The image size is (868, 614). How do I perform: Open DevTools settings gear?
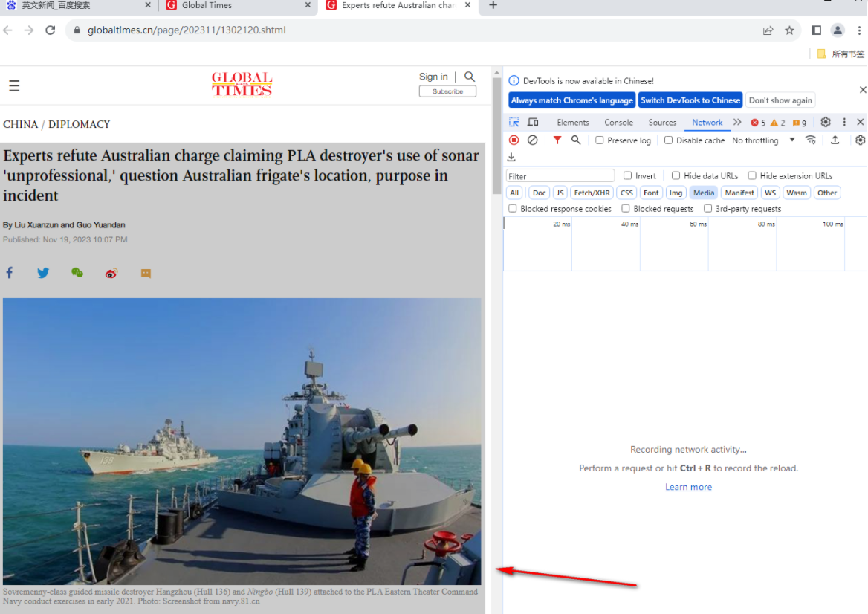(826, 123)
